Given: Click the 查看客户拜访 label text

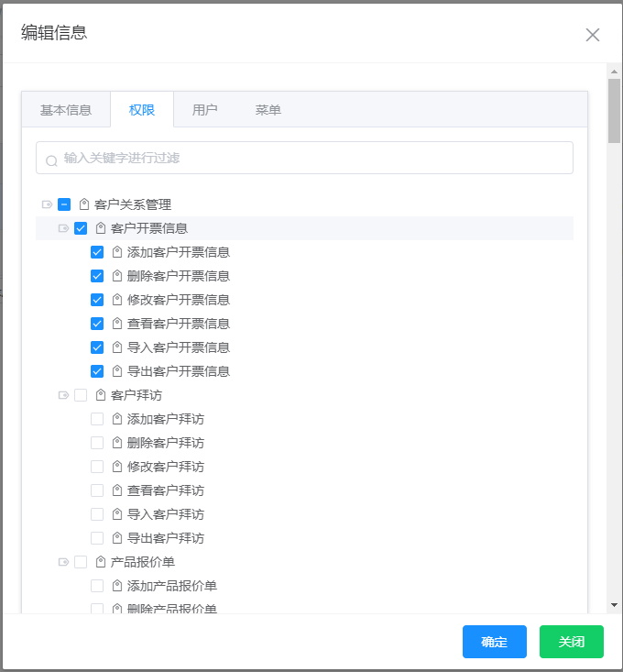Looking at the screenshot, I should (166, 490).
